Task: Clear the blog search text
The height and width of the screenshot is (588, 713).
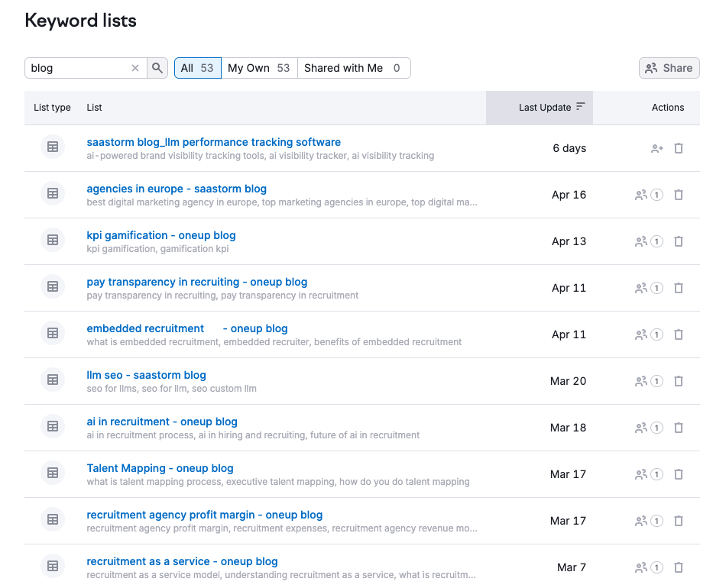Action: pyautogui.click(x=135, y=68)
